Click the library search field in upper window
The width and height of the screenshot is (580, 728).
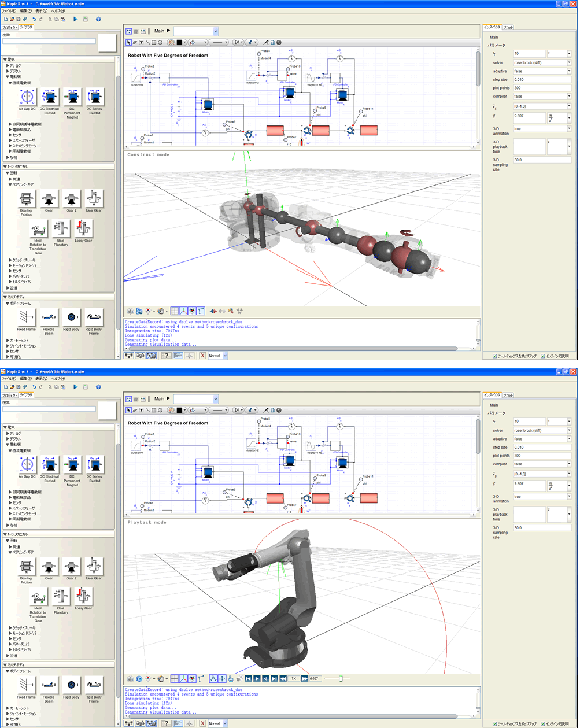[49, 41]
